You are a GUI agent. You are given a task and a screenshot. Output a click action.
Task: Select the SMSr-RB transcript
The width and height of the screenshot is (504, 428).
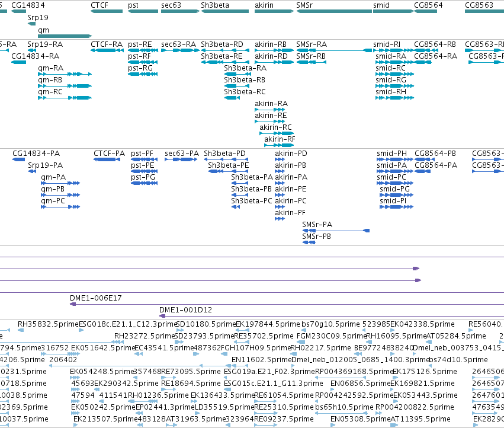(x=311, y=62)
